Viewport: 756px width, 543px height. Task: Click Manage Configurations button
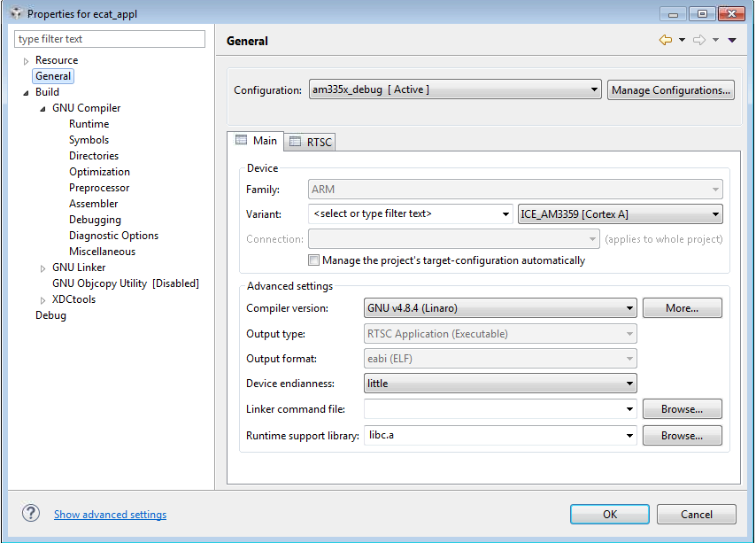[670, 89]
